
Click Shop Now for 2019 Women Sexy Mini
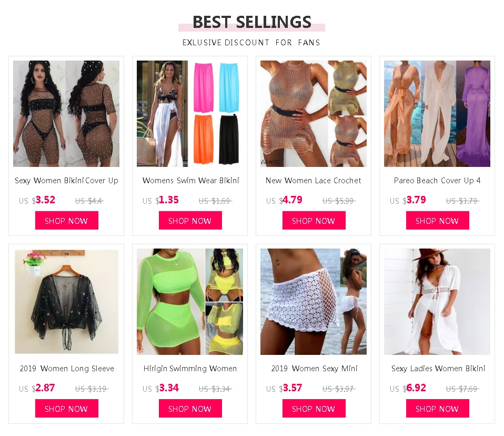coord(314,408)
